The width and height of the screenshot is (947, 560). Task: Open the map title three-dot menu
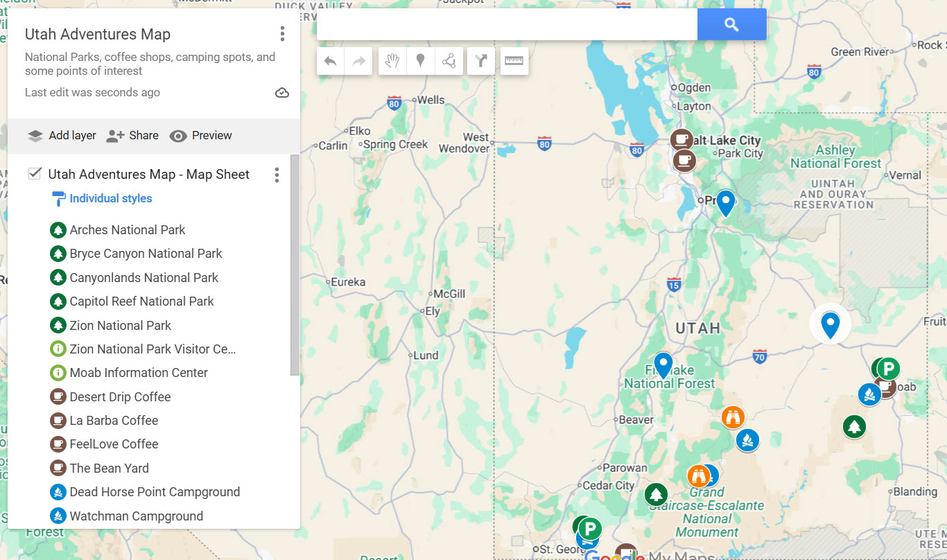282,34
